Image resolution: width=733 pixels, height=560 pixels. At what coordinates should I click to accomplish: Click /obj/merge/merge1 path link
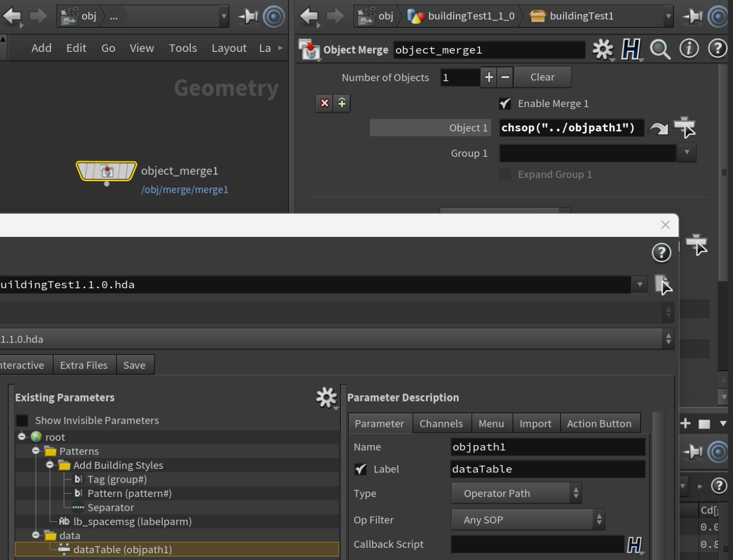point(184,190)
